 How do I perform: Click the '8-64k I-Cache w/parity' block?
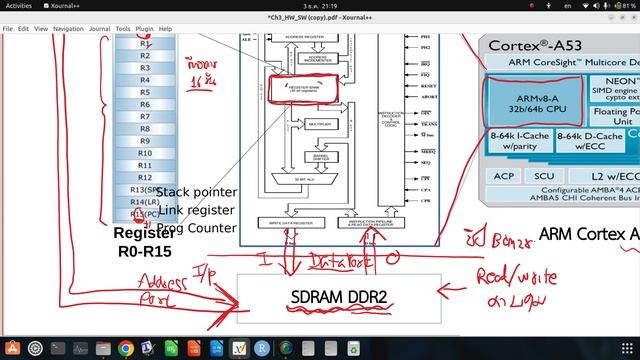(520, 141)
